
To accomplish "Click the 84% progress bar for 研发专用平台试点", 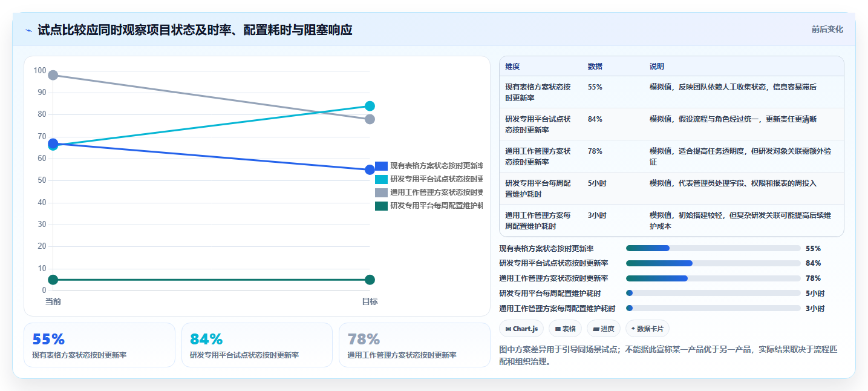I will [x=713, y=263].
